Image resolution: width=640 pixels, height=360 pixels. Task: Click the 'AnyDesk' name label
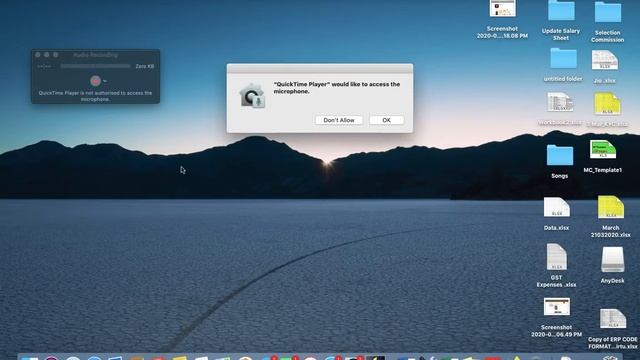(x=612, y=281)
